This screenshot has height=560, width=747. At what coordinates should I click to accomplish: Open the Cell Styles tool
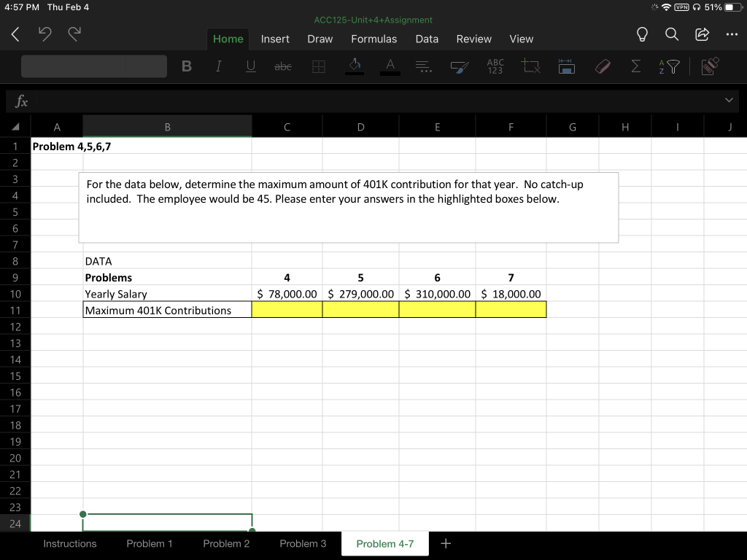click(460, 67)
